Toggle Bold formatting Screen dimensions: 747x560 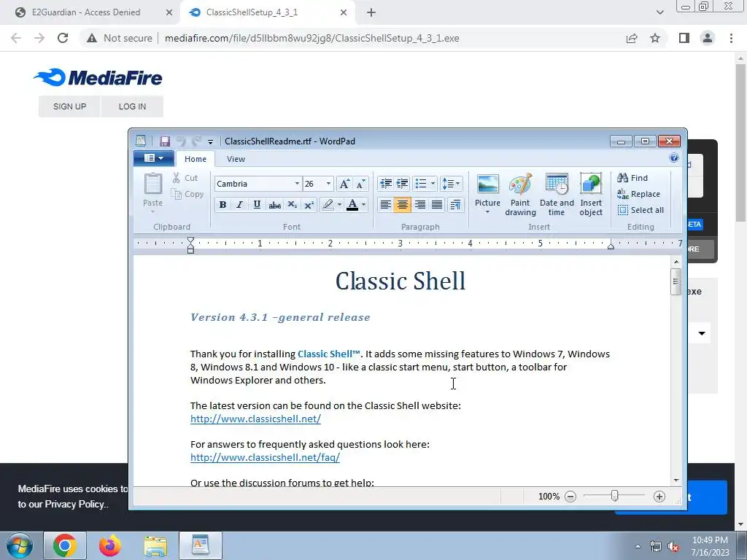pos(222,205)
